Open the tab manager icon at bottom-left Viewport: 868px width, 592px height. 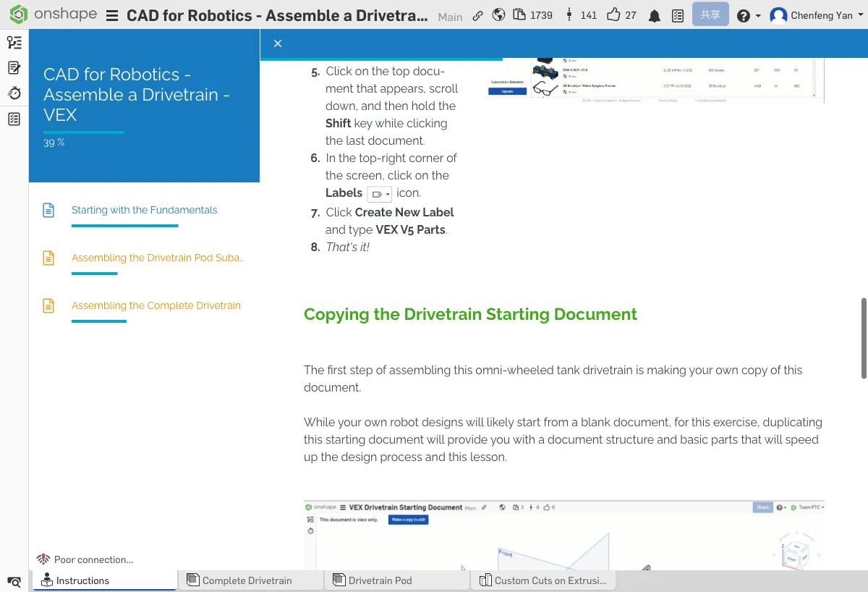[x=14, y=582]
